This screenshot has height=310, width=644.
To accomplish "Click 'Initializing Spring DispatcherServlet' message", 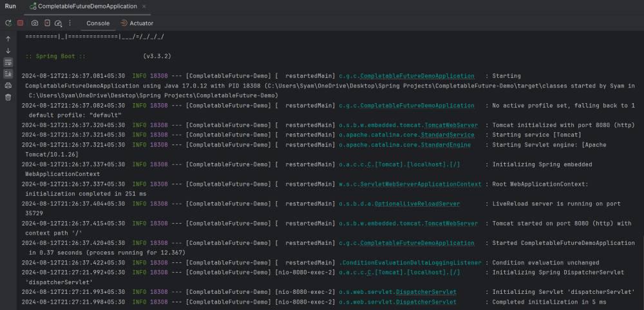I will click(x=558, y=273).
